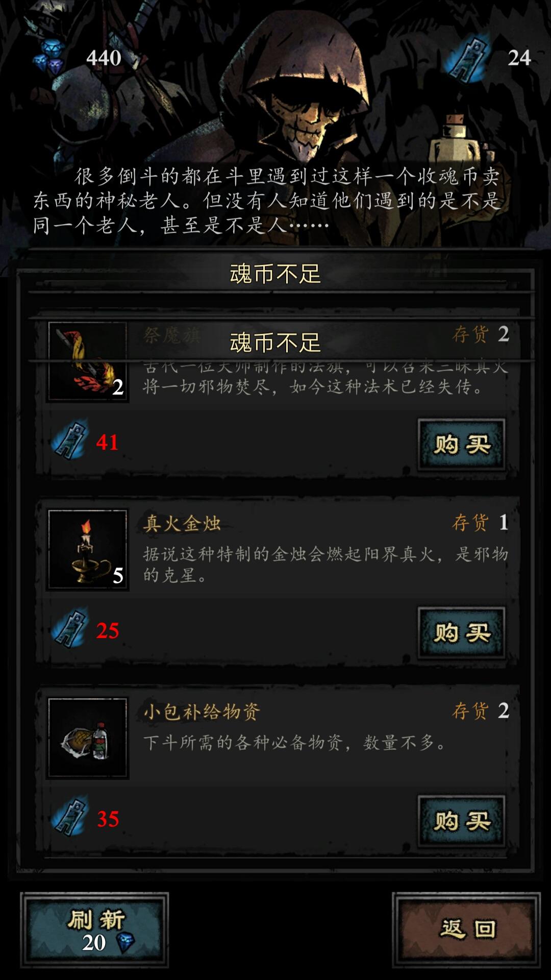Tap the soul coin icon next to price 41
The height and width of the screenshot is (980, 551).
point(70,440)
